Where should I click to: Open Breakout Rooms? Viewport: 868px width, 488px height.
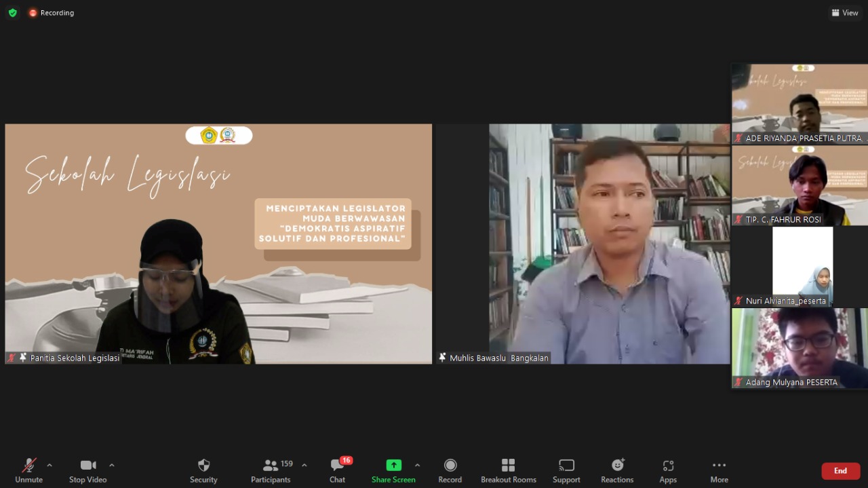click(x=509, y=470)
